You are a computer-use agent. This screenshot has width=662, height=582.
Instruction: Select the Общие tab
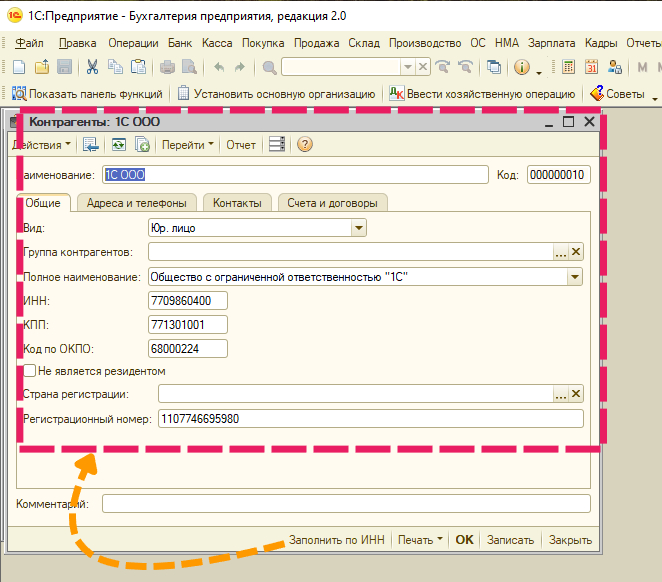[x=43, y=203]
